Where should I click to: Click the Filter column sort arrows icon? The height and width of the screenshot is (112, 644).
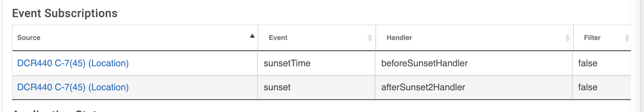coord(627,38)
